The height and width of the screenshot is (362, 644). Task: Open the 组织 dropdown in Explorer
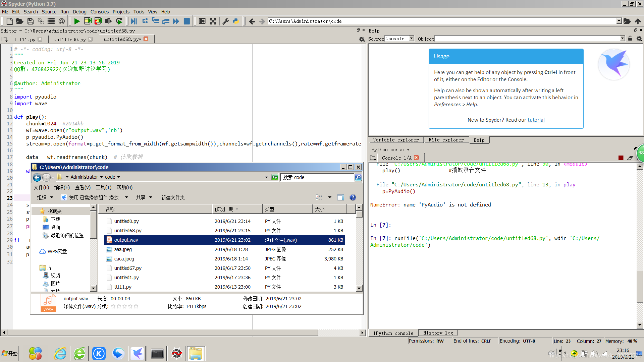pos(45,197)
